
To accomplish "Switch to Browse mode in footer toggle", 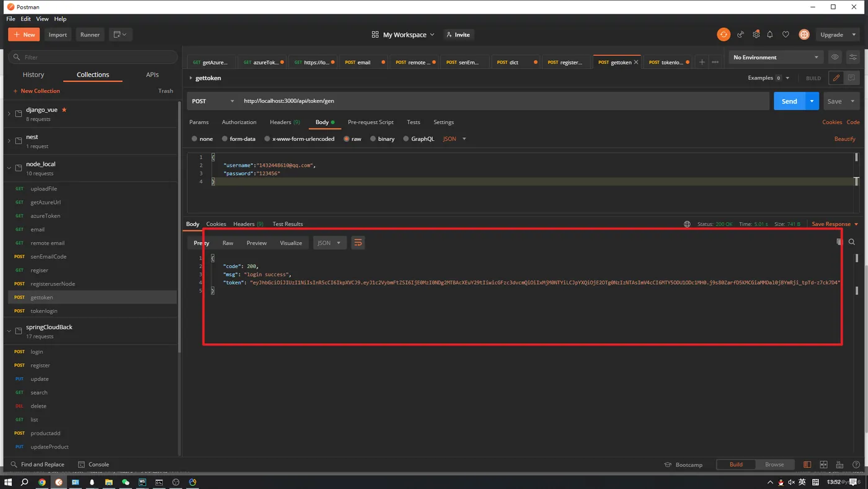I will tap(774, 464).
